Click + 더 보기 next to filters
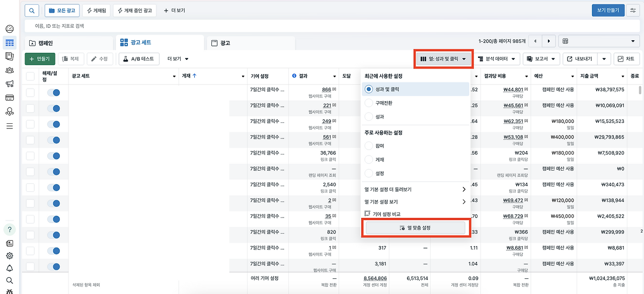Screen dimensions: 644x294 175,10
